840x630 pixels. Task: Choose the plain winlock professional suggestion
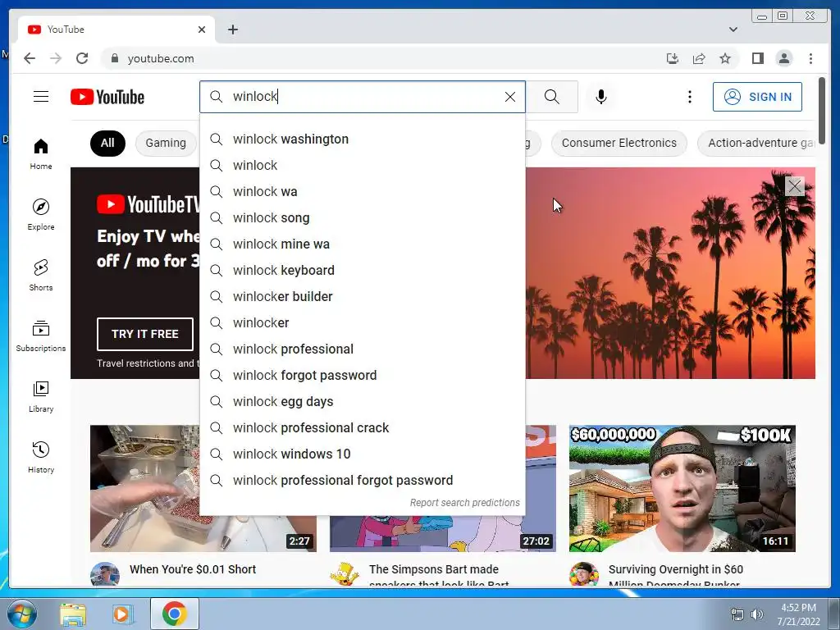pos(362,349)
